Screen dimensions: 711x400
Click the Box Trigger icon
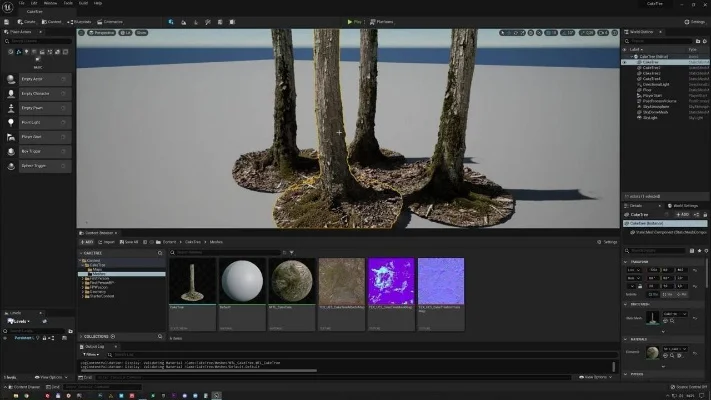click(11, 151)
